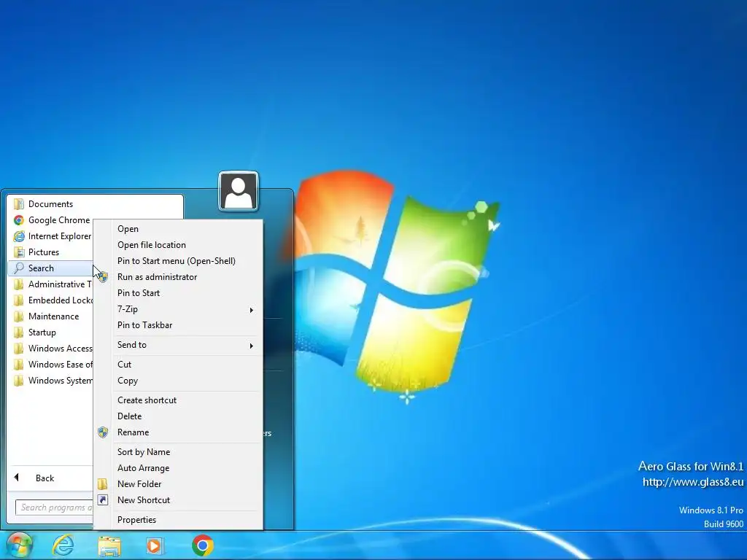Choose Open in the context menu
The width and height of the screenshot is (747, 560).
click(178, 229)
